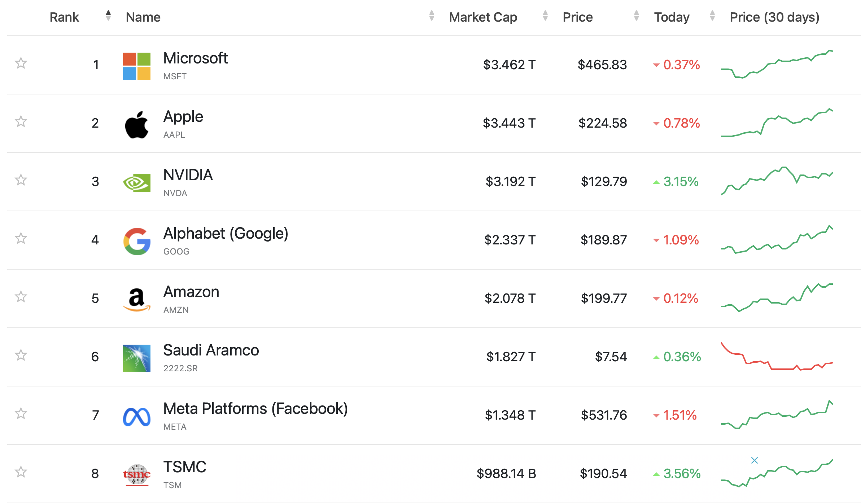Screen dimensions: 861x504
Task: Toggle favorite star for NVIDIA
Action: pyautogui.click(x=21, y=180)
